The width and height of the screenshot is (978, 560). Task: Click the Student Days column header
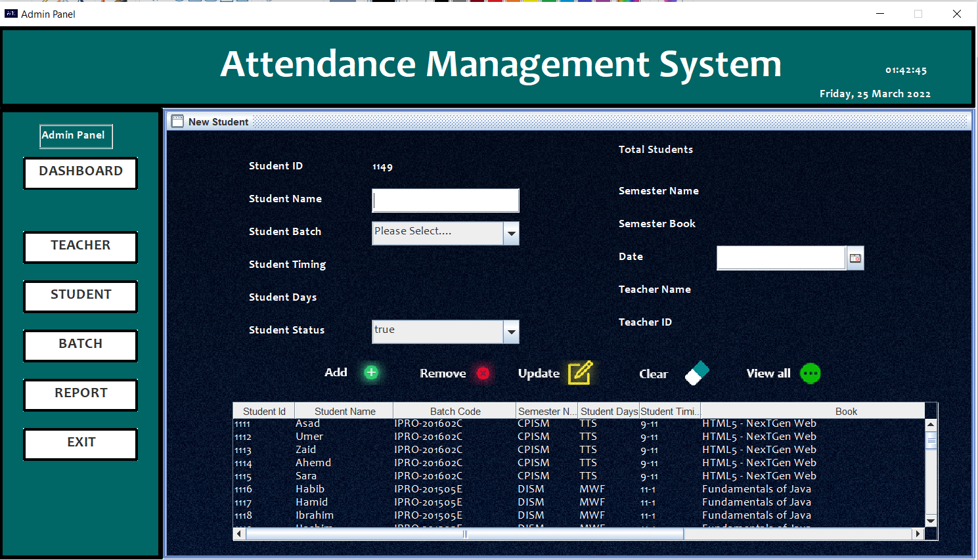(x=609, y=411)
